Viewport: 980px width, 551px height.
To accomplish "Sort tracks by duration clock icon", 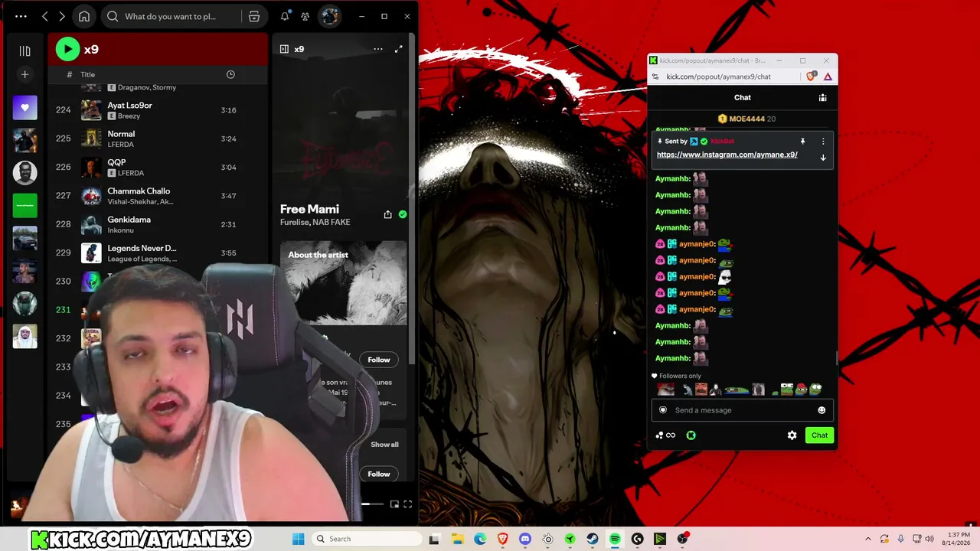I will coord(230,74).
